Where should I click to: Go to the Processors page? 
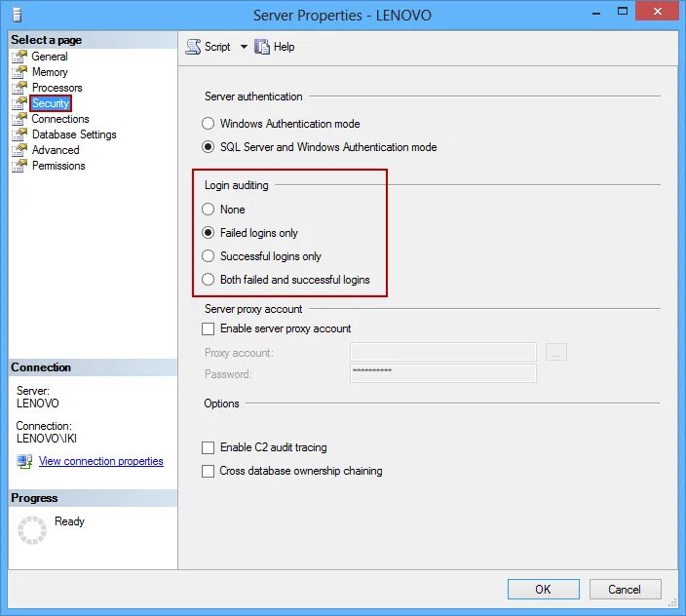pyautogui.click(x=57, y=88)
